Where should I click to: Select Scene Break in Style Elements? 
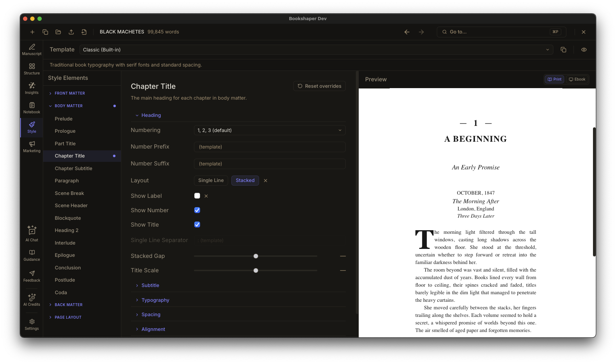pos(82,193)
